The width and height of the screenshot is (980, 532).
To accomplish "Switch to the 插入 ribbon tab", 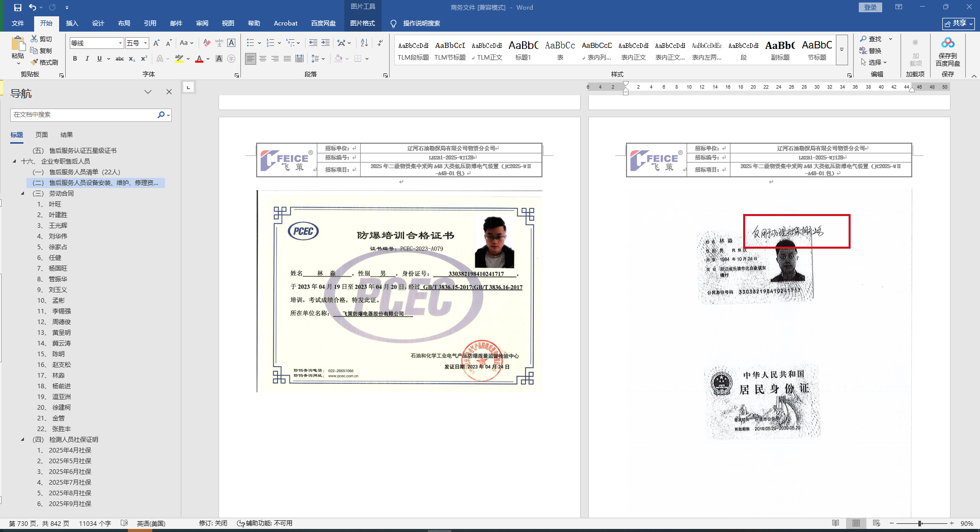I will click(x=72, y=23).
